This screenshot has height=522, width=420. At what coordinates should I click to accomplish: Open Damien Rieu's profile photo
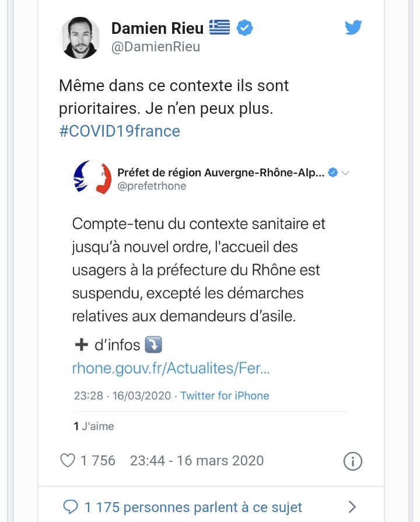pos(79,37)
